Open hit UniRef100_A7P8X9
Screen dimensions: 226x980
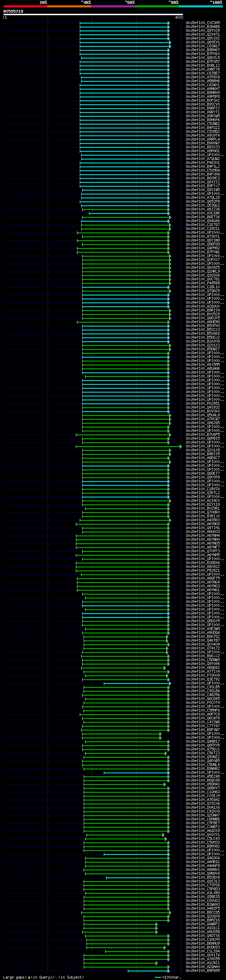pyautogui.click(x=203, y=77)
